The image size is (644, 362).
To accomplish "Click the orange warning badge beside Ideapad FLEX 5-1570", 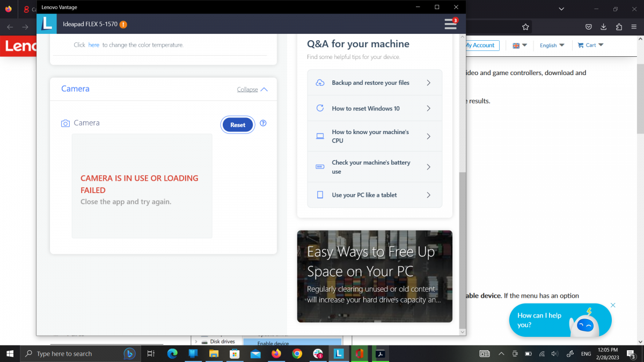I will [123, 24].
